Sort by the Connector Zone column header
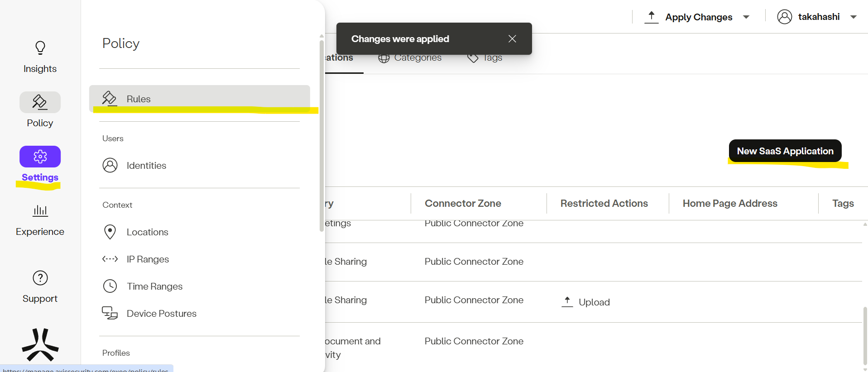The height and width of the screenshot is (372, 868). pyautogui.click(x=463, y=204)
